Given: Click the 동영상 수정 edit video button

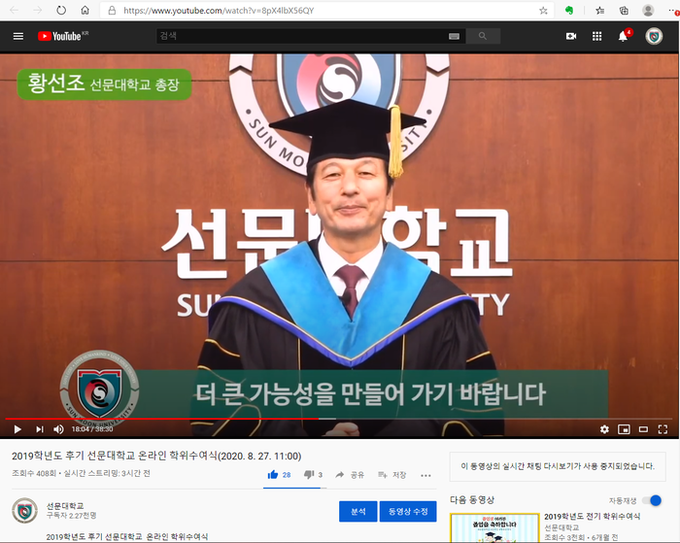Looking at the screenshot, I should 408,511.
